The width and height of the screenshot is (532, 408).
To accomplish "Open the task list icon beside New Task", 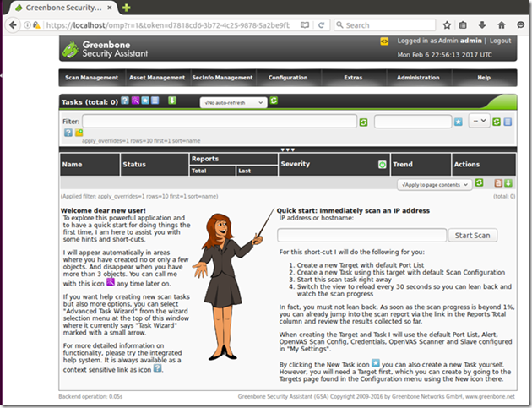I will click(x=155, y=101).
